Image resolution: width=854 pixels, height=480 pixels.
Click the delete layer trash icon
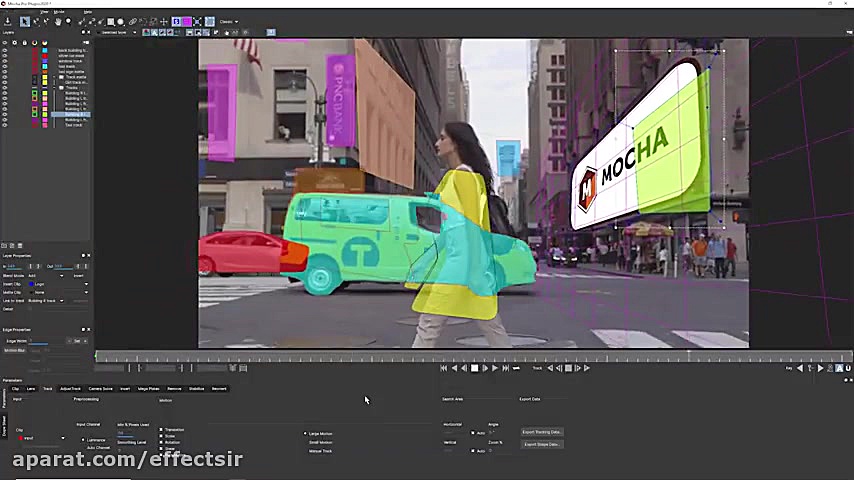click(20, 246)
